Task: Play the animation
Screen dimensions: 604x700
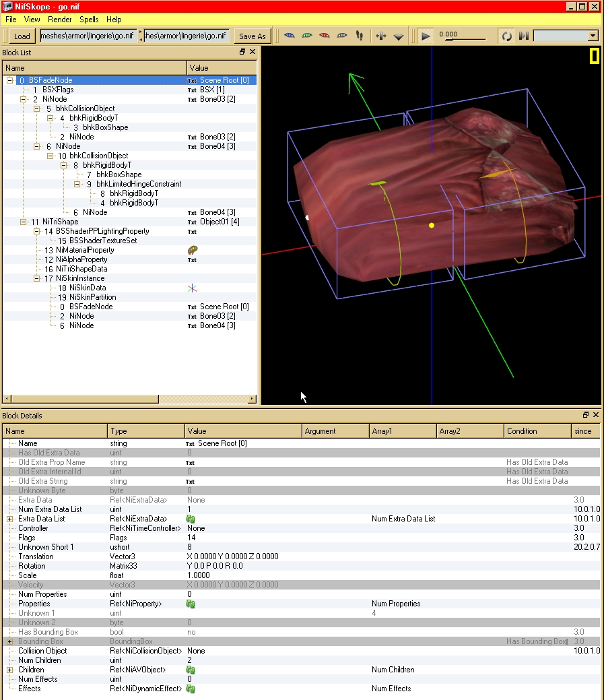Action: (x=426, y=36)
